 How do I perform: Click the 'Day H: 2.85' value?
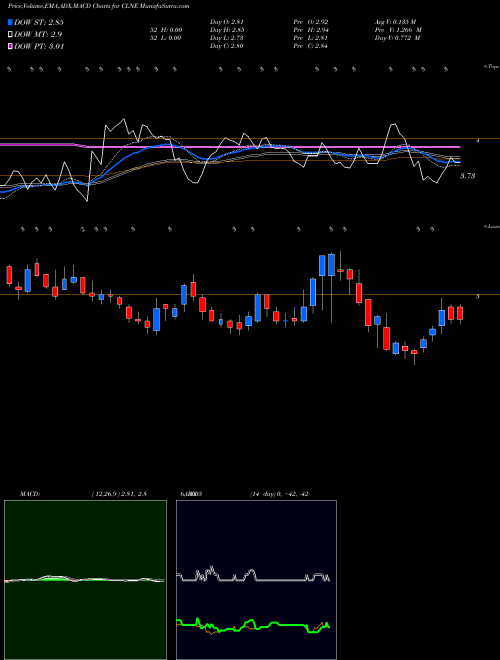click(227, 30)
